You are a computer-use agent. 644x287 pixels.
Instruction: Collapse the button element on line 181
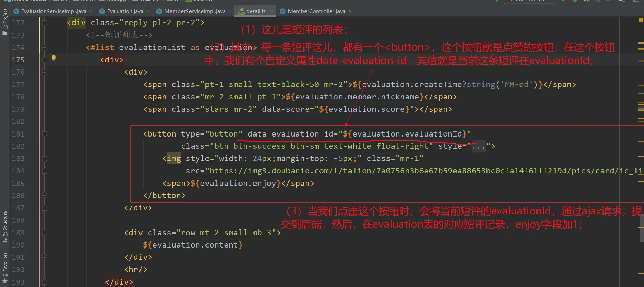click(x=44, y=134)
